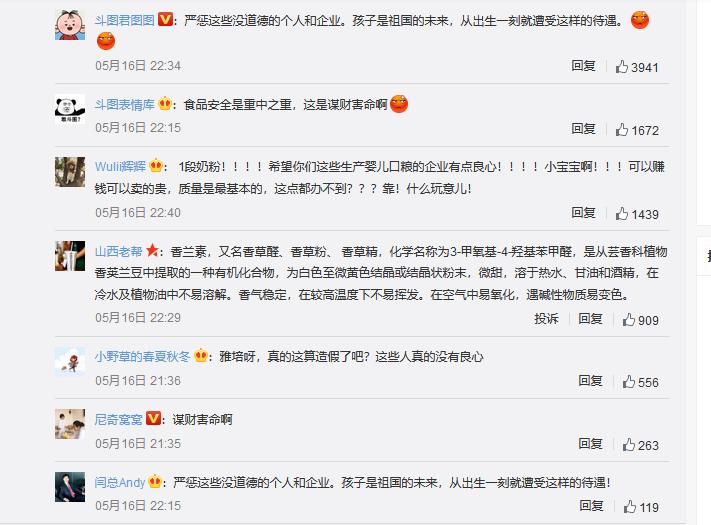Click orange V badge next to 斗图君图图
The width and height of the screenshot is (711, 525).
[x=165, y=20]
